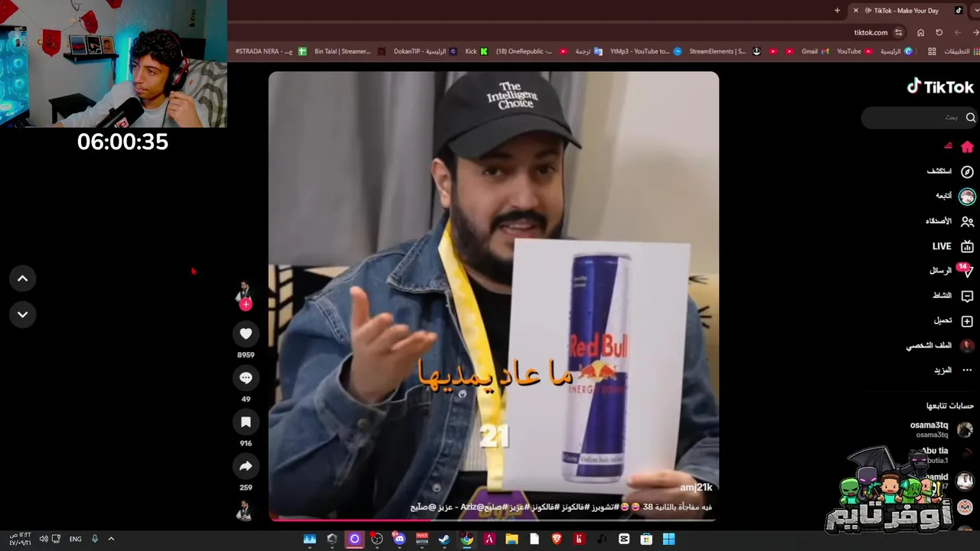Open Discord from taskbar
Screen dimensions: 980x551
click(399, 539)
